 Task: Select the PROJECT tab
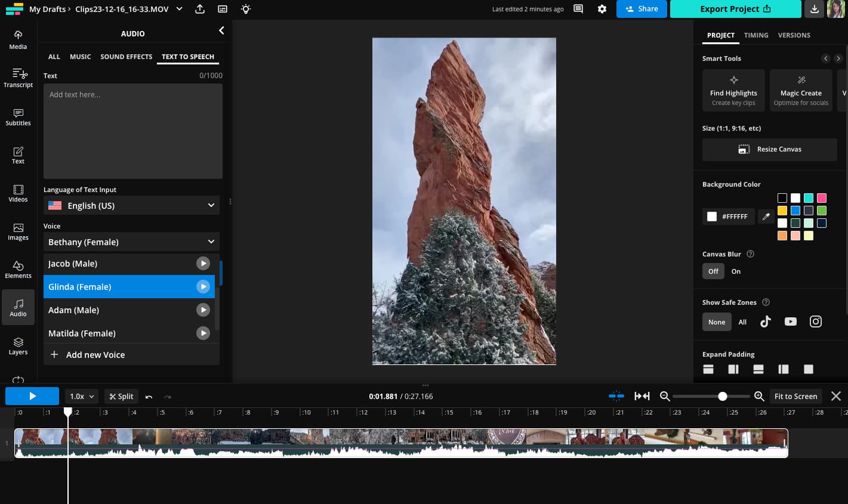coord(721,35)
